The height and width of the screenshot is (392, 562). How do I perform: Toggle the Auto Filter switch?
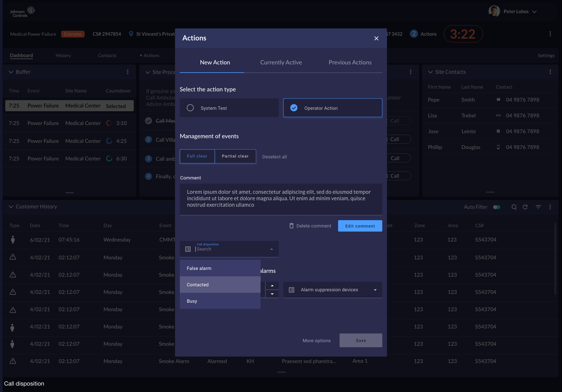[497, 207]
